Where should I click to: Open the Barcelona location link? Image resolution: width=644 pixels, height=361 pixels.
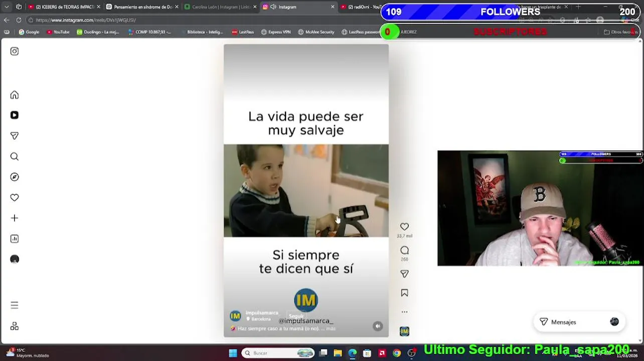261,319
